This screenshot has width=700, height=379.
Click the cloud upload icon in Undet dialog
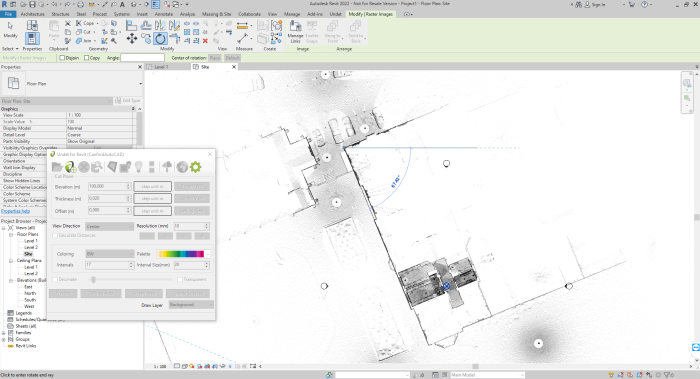pyautogui.click(x=167, y=167)
